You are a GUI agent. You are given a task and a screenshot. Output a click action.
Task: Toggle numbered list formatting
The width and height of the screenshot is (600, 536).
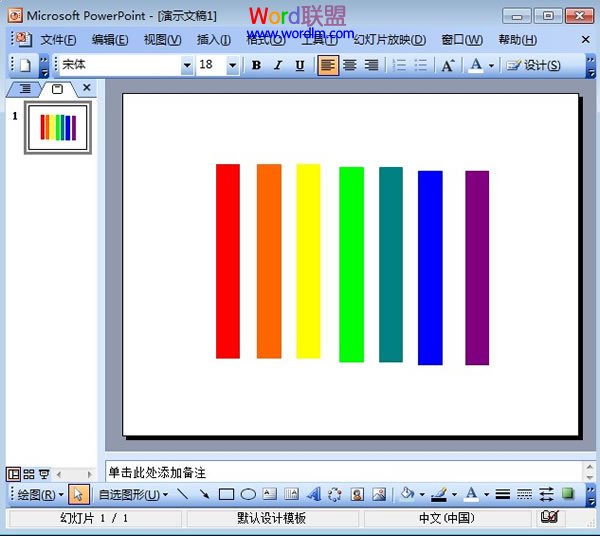(x=399, y=65)
